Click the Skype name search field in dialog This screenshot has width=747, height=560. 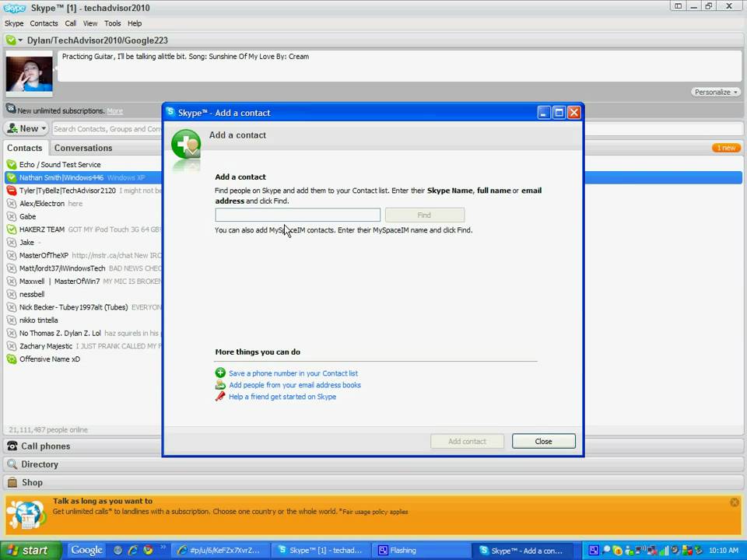(298, 215)
